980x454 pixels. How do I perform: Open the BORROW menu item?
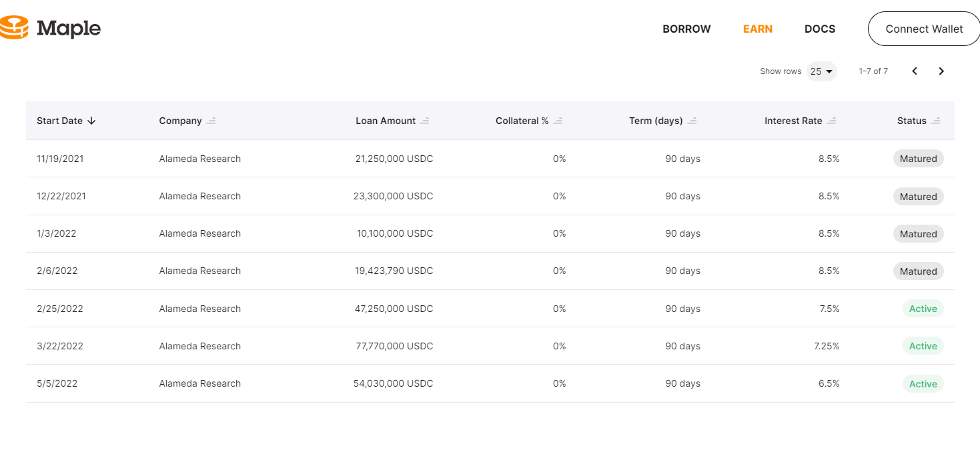[x=686, y=29]
